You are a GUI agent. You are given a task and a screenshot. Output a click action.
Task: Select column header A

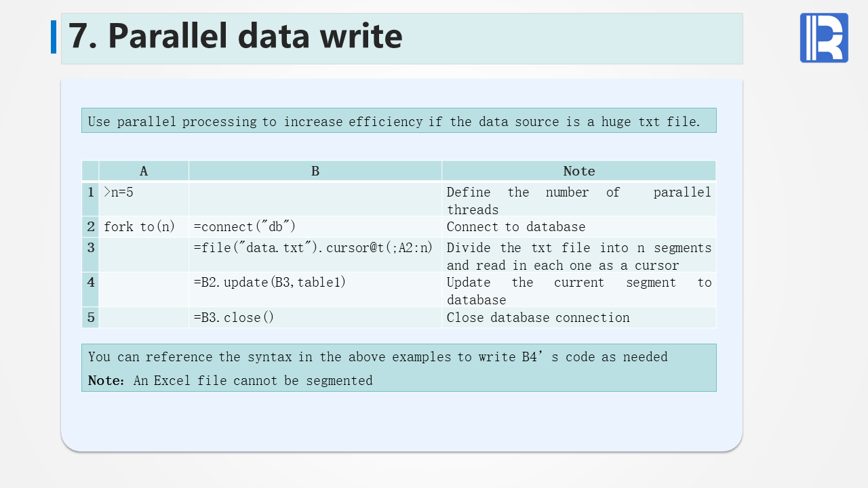[x=144, y=171]
